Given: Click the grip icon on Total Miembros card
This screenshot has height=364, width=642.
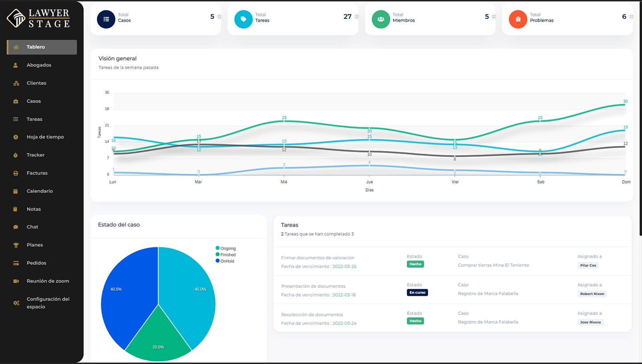Looking at the screenshot, I should click(494, 17).
